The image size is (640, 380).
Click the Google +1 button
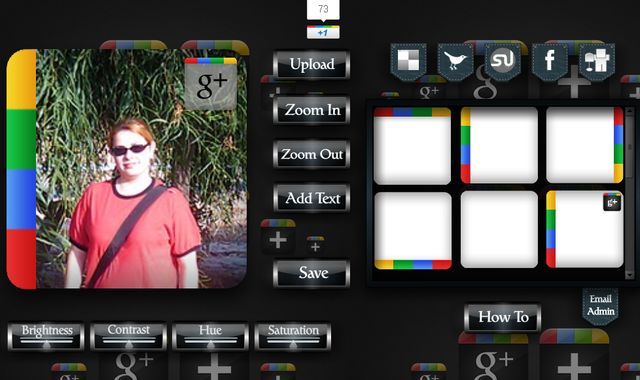tap(323, 32)
